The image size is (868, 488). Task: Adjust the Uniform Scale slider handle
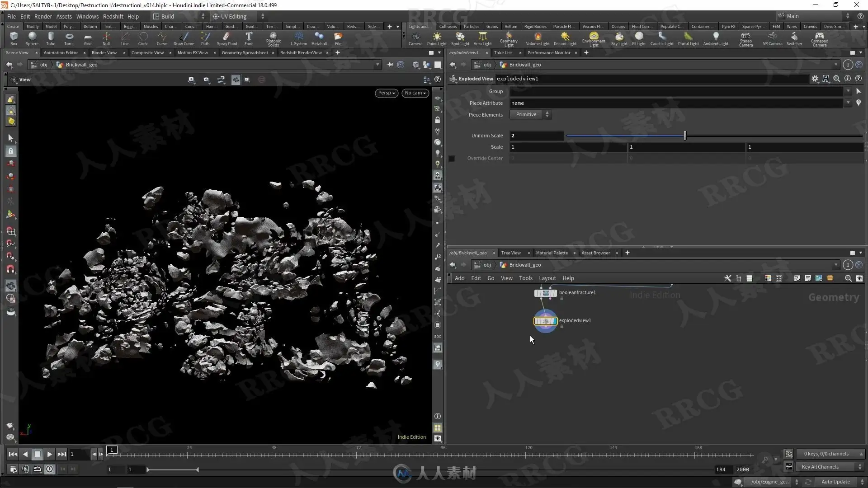(685, 136)
